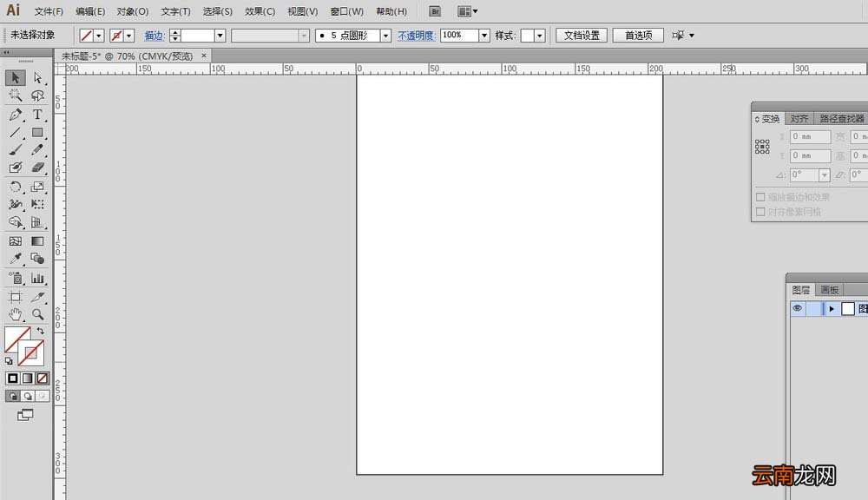Viewport: 868px width, 500px height.
Task: Select the Perspective Grid tool
Action: [37, 222]
